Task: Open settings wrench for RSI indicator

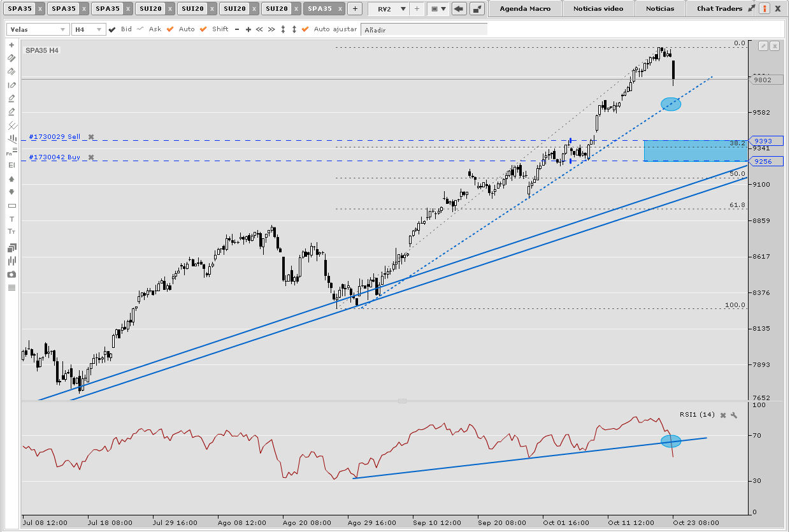Action: pyautogui.click(x=734, y=415)
